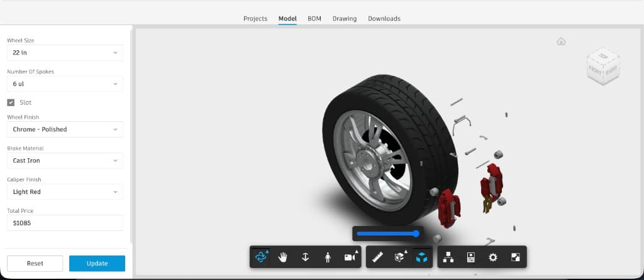
Task: Click the Home view icon
Action: [561, 41]
